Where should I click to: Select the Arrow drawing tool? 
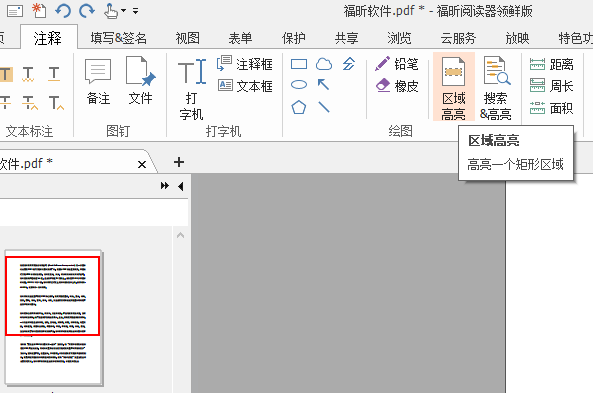pos(324,85)
